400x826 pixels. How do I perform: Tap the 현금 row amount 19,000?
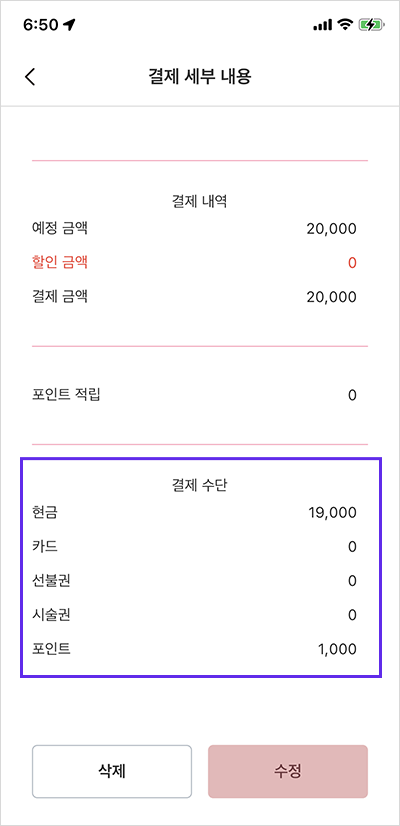click(x=333, y=513)
